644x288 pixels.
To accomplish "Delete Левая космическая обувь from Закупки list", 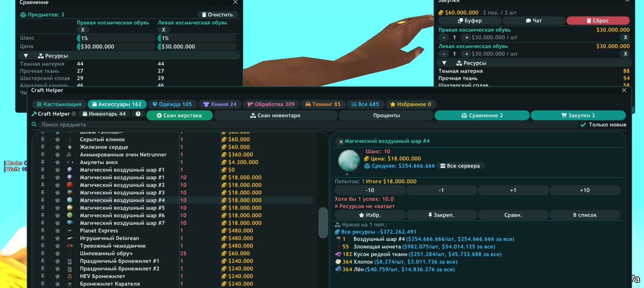I will tap(626, 54).
